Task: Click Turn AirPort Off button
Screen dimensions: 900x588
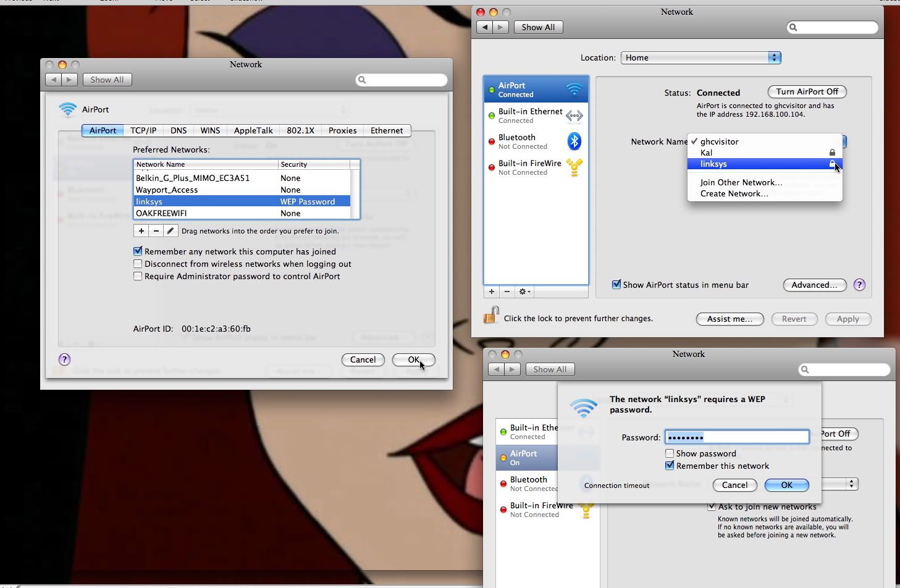Action: [x=807, y=91]
